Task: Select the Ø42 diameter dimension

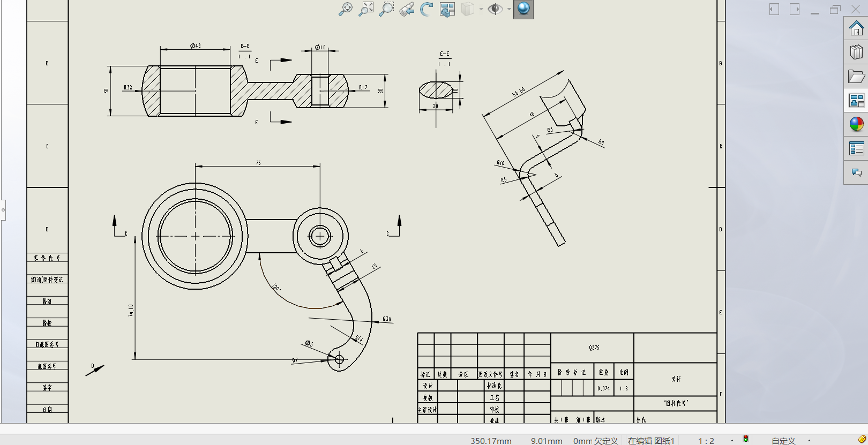Action: (196, 46)
